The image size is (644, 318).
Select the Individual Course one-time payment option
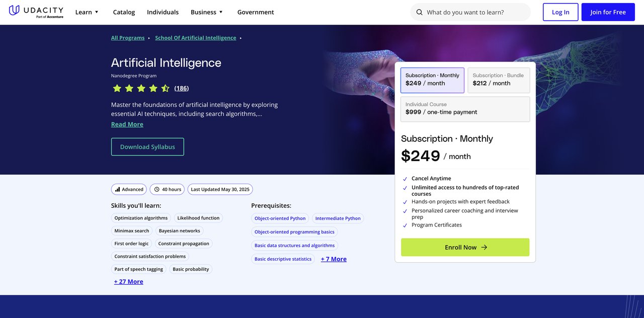tap(465, 109)
